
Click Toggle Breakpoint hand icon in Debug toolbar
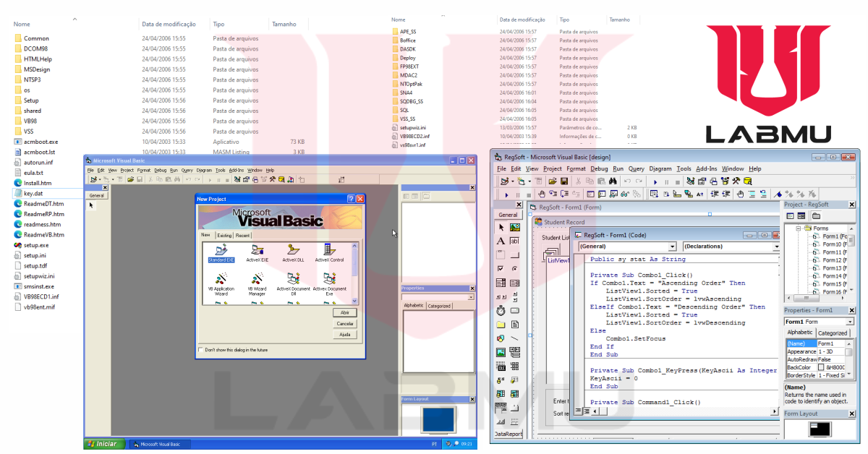(x=542, y=194)
